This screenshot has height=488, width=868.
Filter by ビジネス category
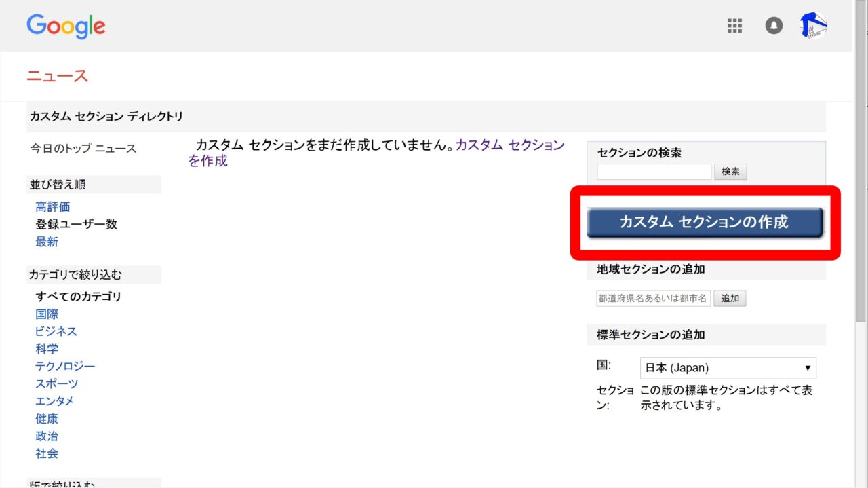[56, 331]
